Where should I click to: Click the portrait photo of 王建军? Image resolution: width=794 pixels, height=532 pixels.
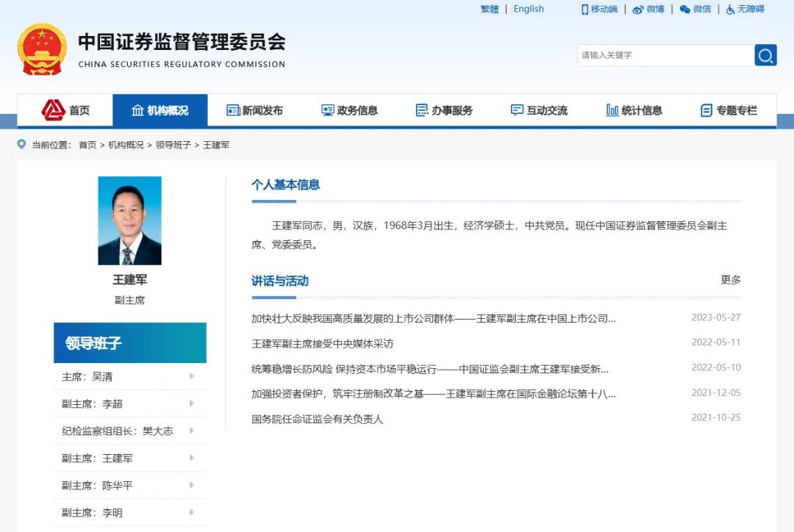pos(129,220)
